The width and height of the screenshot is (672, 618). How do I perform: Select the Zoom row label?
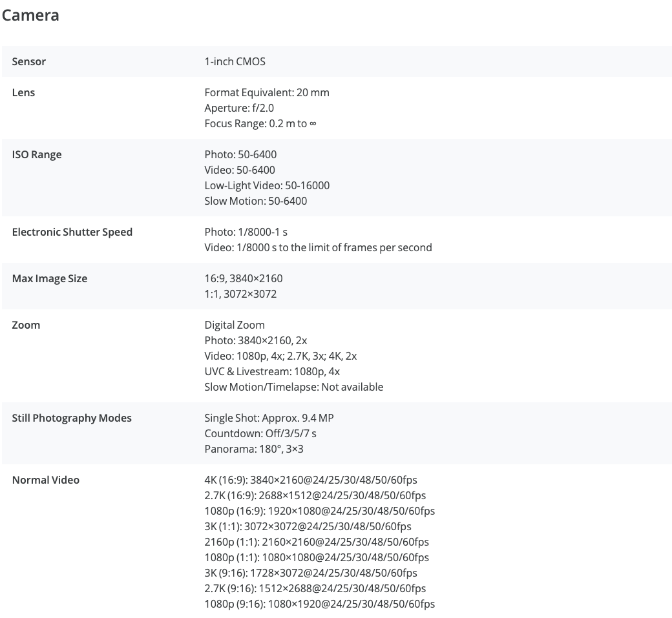[26, 325]
